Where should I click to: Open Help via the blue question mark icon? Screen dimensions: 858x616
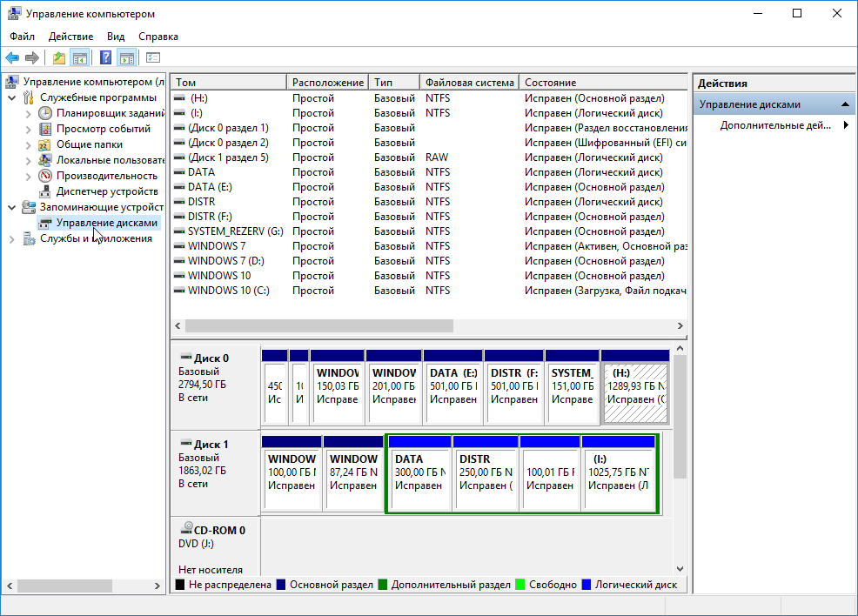105,57
